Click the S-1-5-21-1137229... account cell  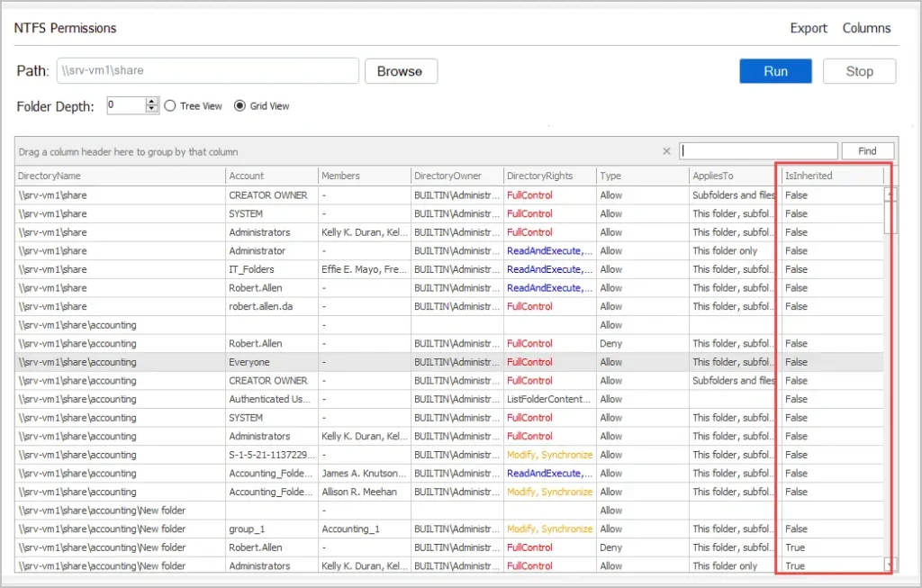[271, 455]
